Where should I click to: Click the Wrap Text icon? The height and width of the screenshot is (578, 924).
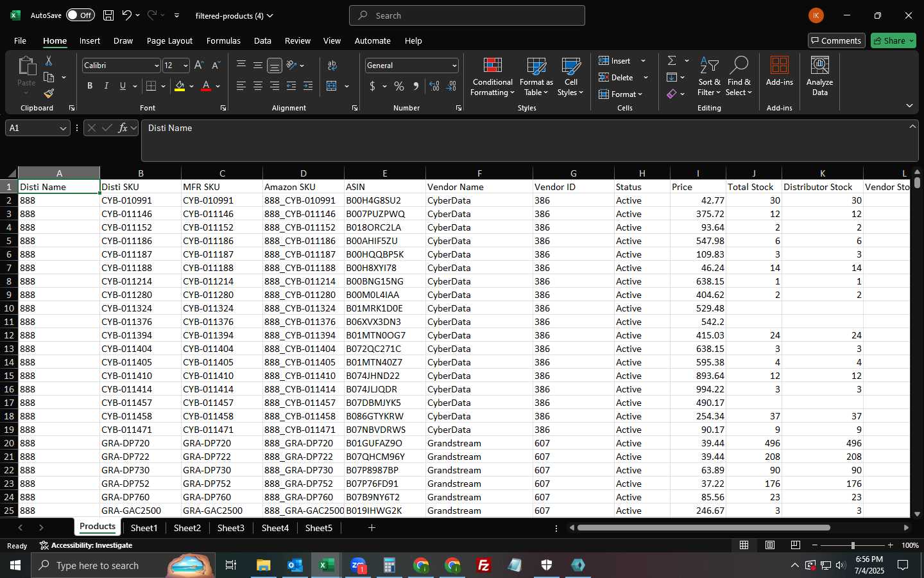point(332,66)
